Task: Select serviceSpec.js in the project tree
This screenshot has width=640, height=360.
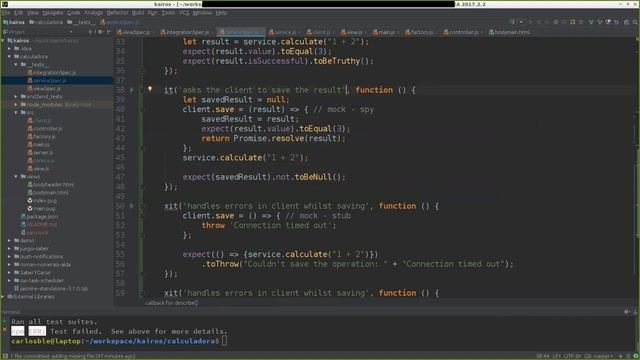Action: tap(50, 80)
